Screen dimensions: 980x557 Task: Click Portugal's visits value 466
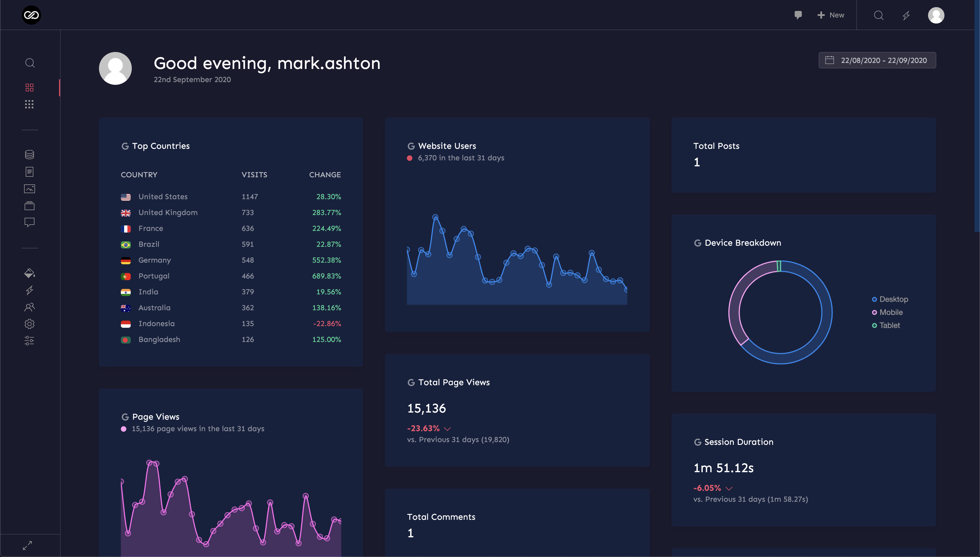248,276
